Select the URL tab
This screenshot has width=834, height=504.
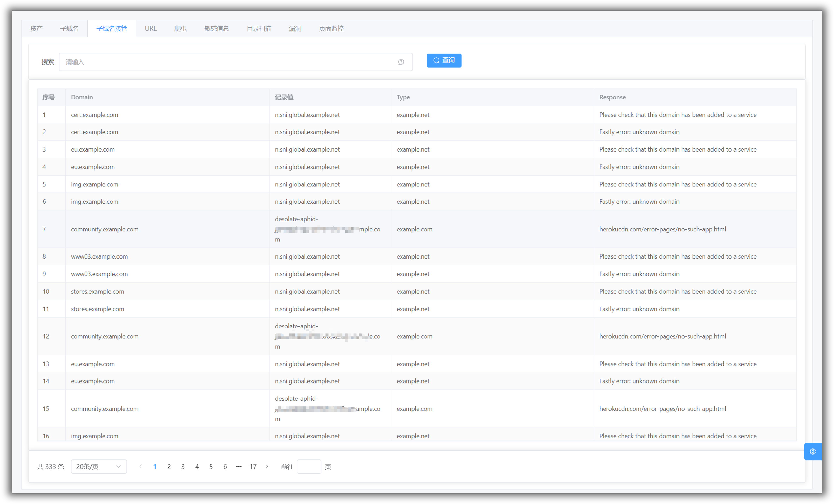point(151,28)
